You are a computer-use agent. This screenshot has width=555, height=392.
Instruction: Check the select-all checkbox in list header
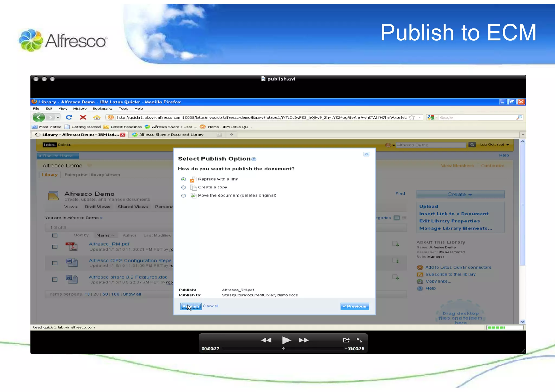click(55, 235)
